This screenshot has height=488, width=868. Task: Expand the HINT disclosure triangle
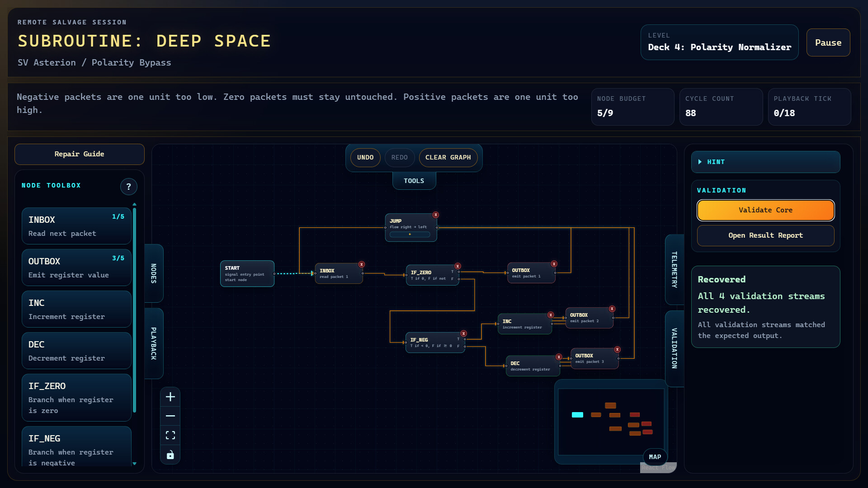pyautogui.click(x=700, y=162)
